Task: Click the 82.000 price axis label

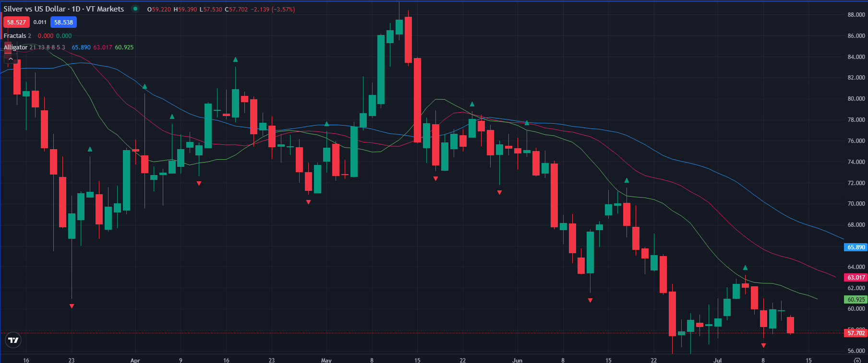Action: pyautogui.click(x=856, y=78)
